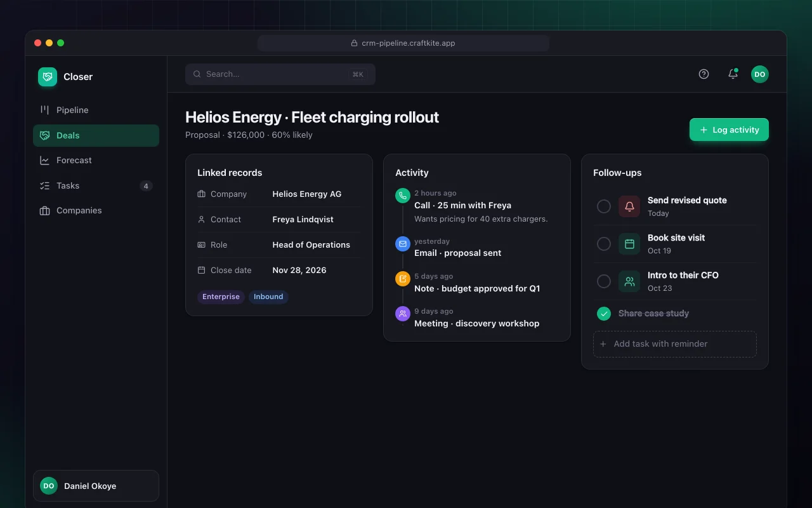
Task: Click 'Wants pricing for 40 extra chargers.' text
Action: (x=481, y=219)
